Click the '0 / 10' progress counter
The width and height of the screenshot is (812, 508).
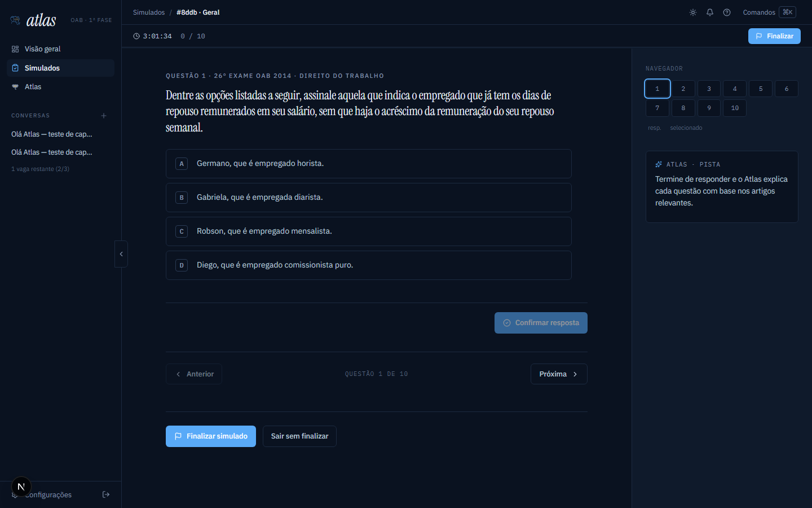pos(193,36)
